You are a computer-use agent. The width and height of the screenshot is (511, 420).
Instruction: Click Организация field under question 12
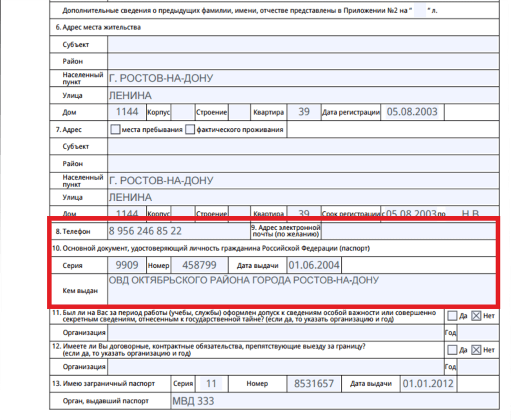[x=275, y=367]
